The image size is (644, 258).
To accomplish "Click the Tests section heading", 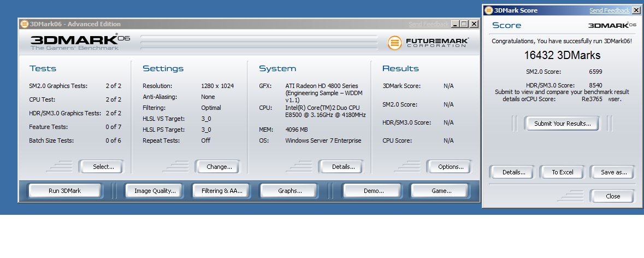I will click(x=43, y=69).
